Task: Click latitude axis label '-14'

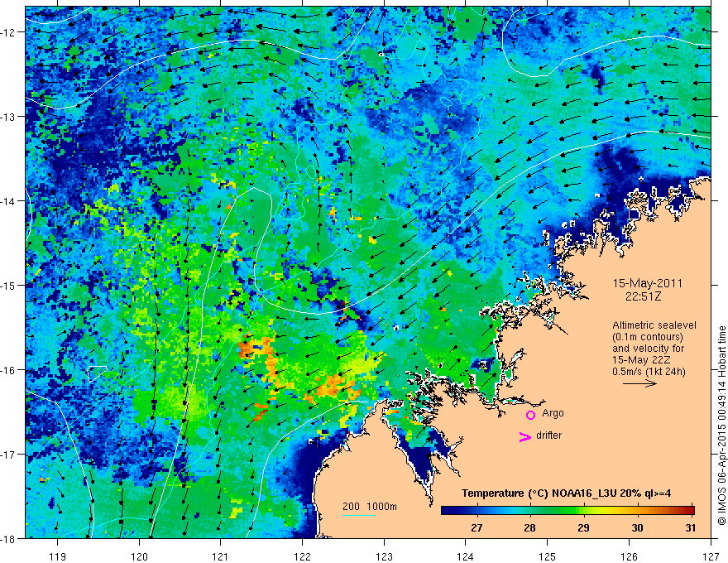Action: pyautogui.click(x=8, y=201)
